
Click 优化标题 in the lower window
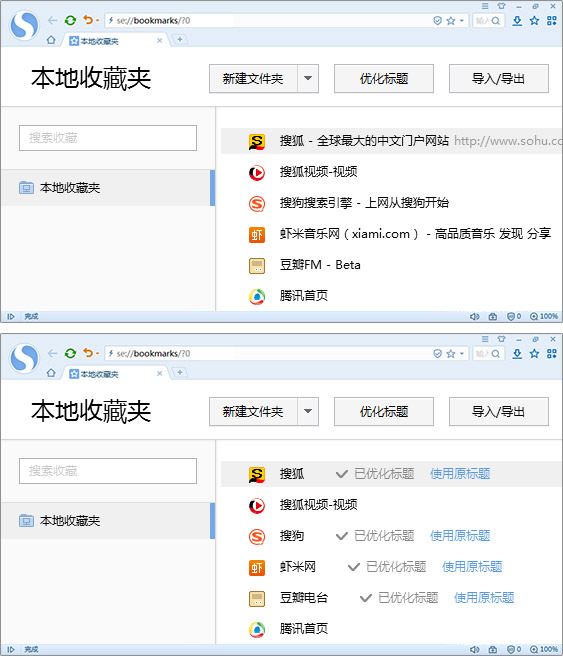point(384,412)
